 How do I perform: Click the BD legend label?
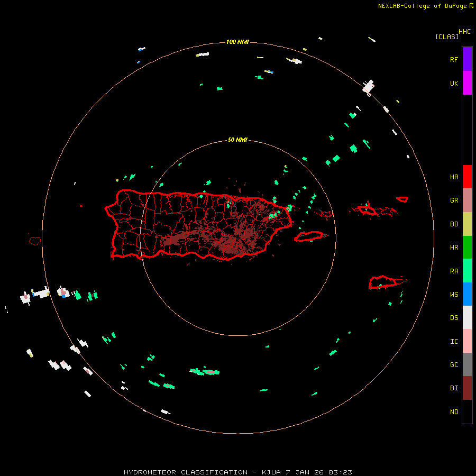(x=454, y=224)
